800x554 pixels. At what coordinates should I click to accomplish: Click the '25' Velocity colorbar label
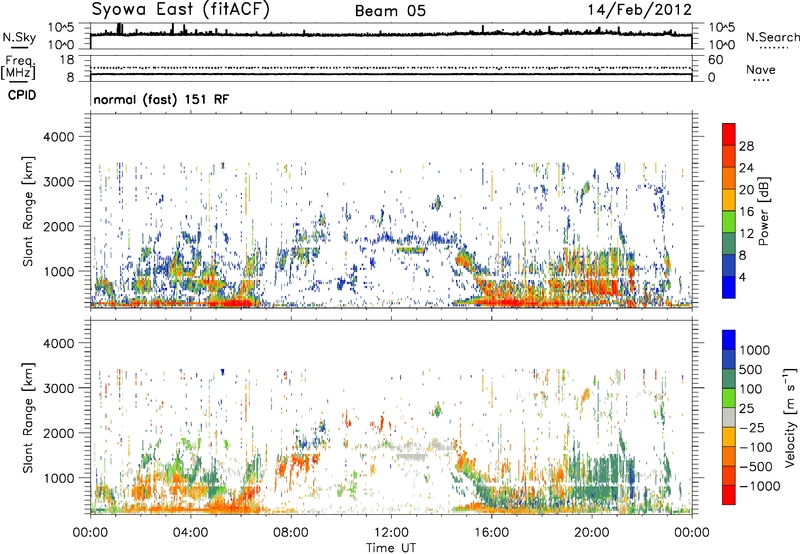tap(746, 409)
